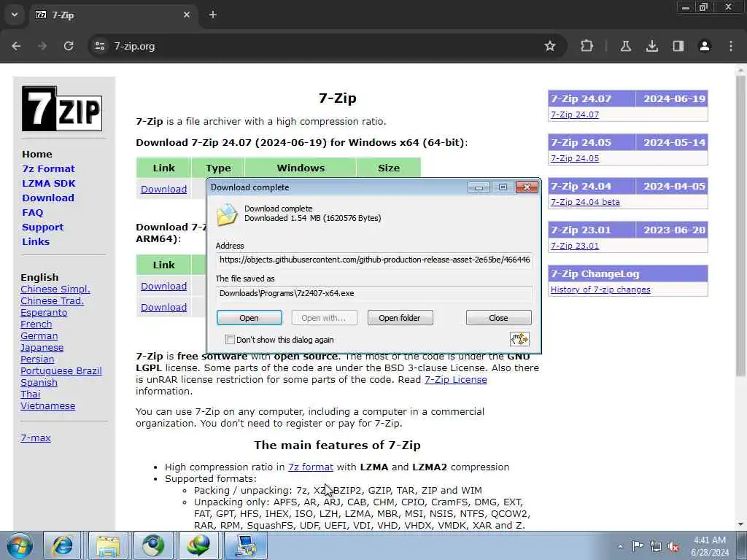Click the file icon in Download complete dialog

227,215
